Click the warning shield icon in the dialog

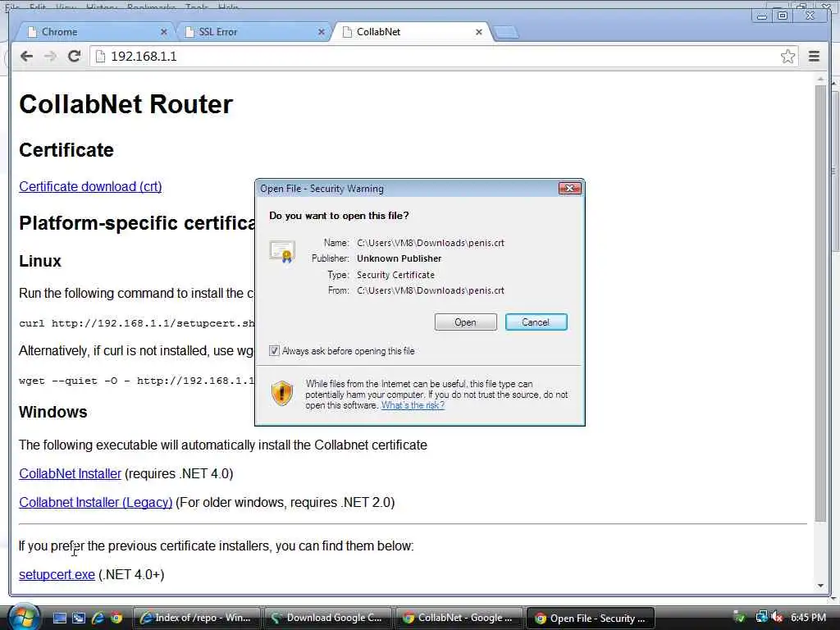(282, 393)
